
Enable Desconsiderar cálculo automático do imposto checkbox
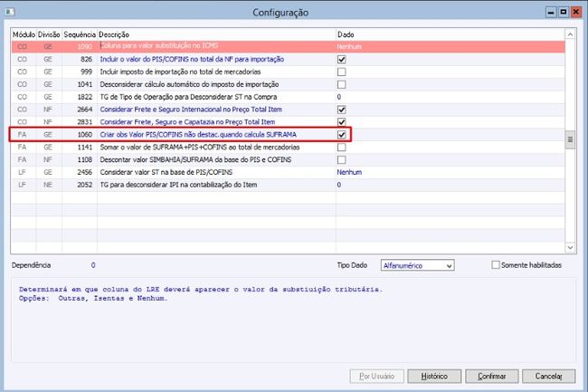tap(341, 84)
